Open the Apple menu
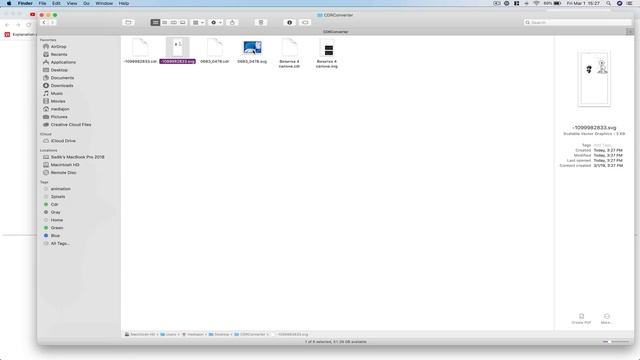The image size is (640, 360). pos(9,3)
